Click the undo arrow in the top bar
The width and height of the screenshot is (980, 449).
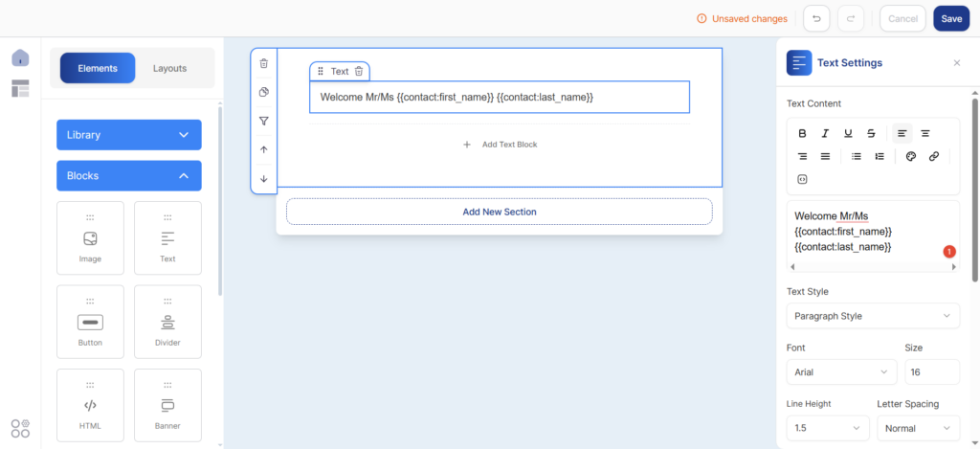click(x=816, y=18)
